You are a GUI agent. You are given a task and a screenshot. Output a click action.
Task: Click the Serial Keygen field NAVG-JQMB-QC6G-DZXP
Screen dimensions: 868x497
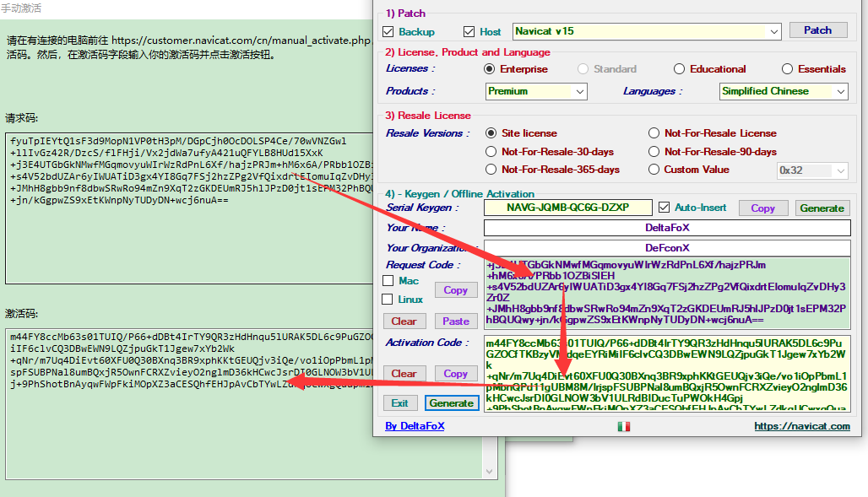568,208
